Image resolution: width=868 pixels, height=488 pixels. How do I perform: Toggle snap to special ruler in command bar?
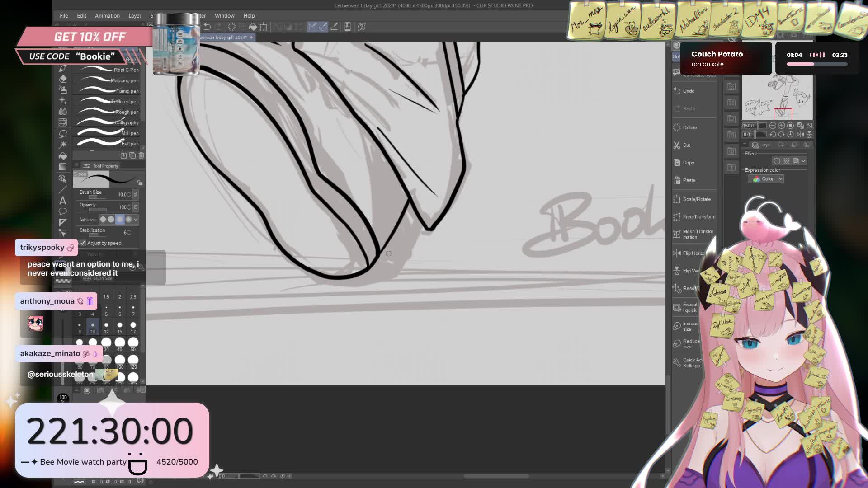[323, 27]
